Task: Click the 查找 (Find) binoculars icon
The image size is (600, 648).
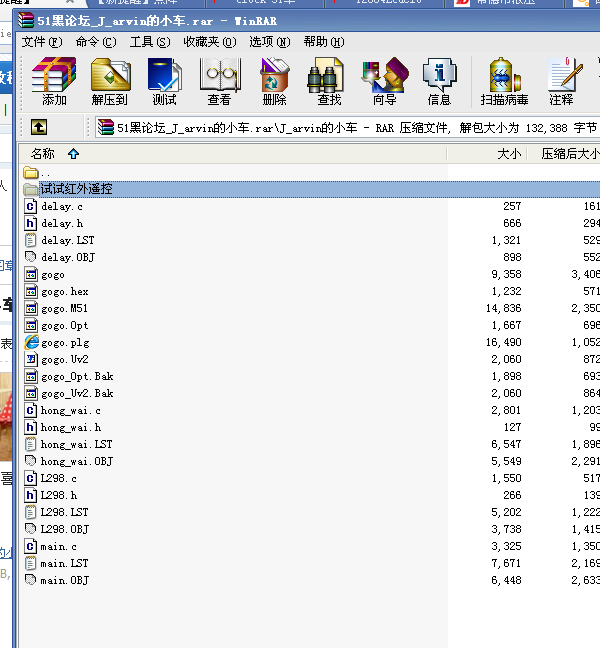Action: [x=326, y=75]
